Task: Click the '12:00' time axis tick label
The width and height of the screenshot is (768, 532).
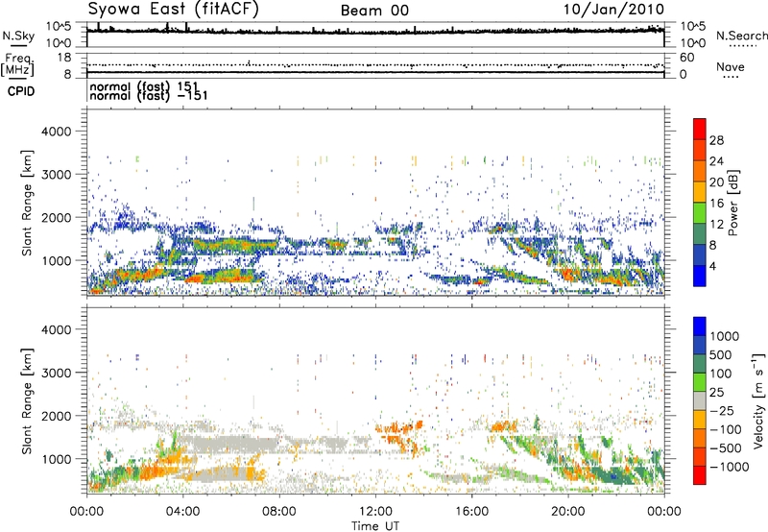Action: coord(375,512)
